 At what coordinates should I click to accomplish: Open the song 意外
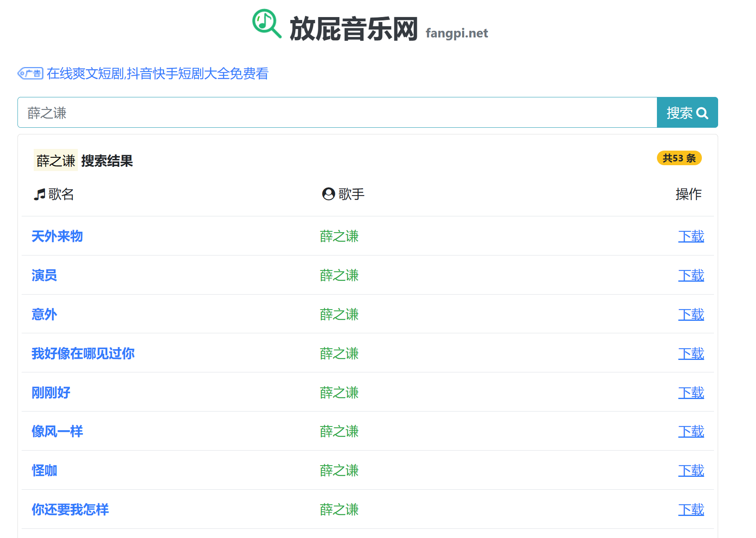coord(44,314)
